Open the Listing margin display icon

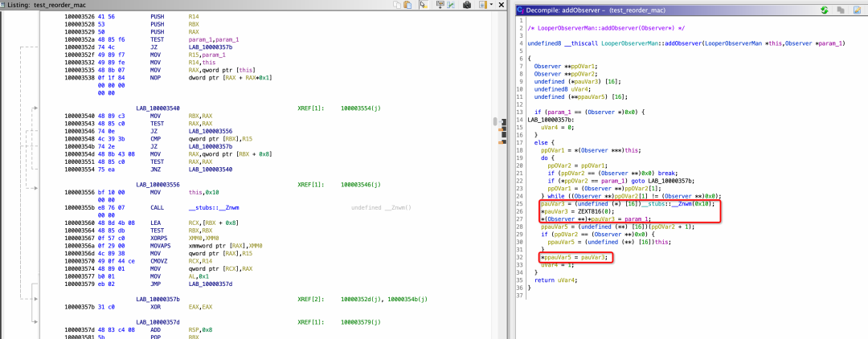click(x=482, y=5)
